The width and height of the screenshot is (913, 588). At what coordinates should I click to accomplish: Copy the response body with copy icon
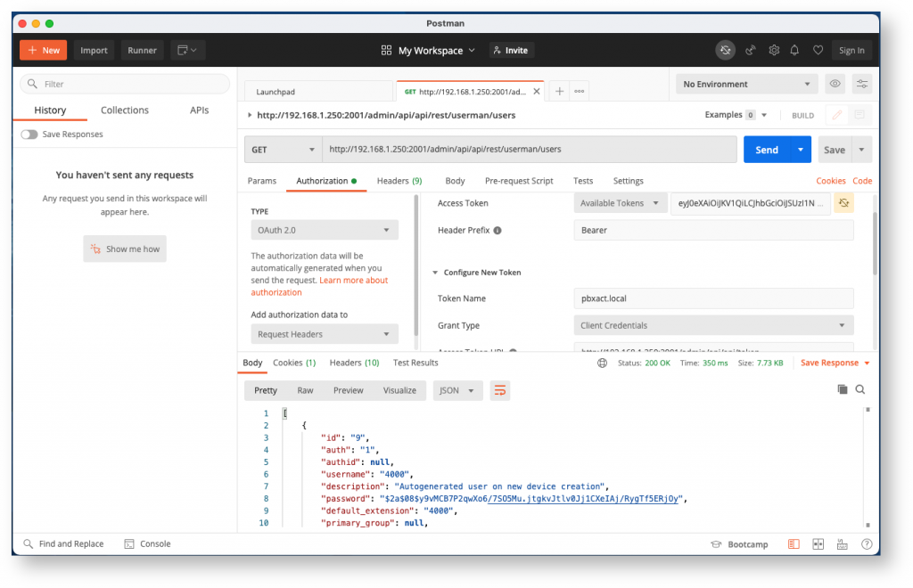point(842,389)
